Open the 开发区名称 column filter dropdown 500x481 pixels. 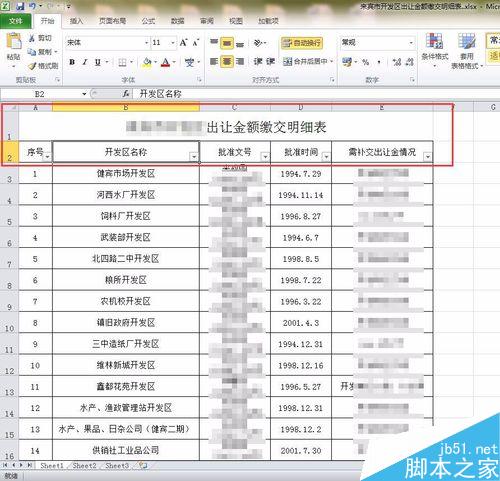194,156
